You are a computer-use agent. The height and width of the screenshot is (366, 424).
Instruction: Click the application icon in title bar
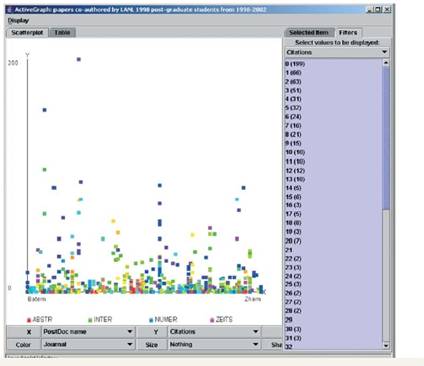tap(9, 10)
